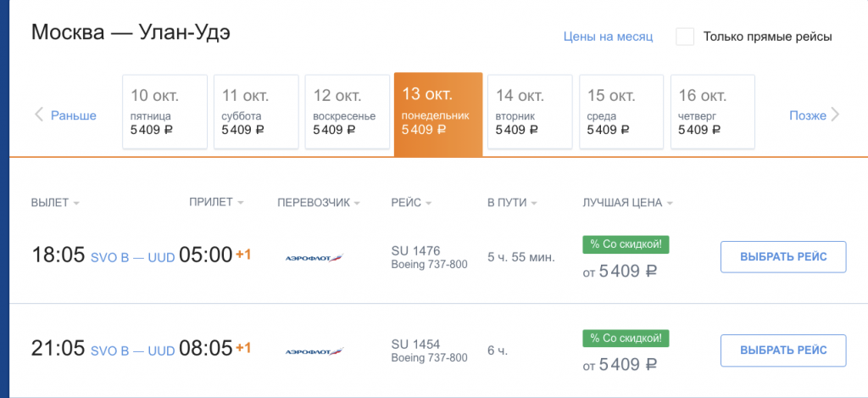Screen dimensions: 868x398
Task: Click Aeroflot logo for flight SU 1454
Action: pos(314,350)
